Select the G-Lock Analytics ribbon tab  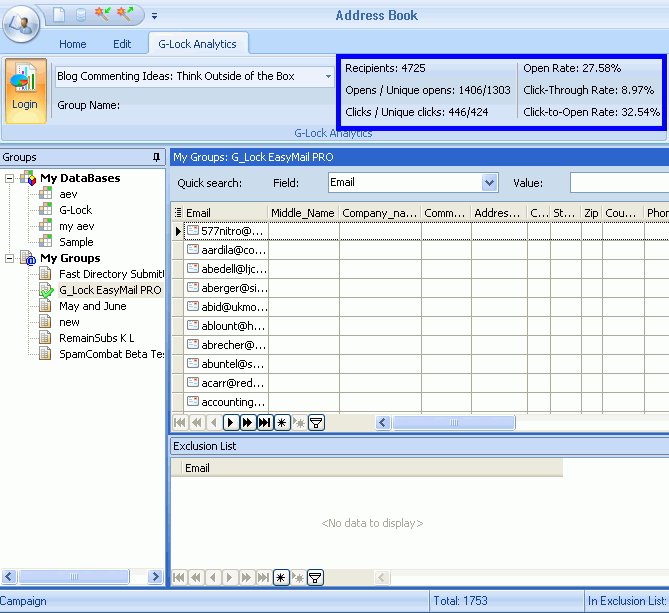[x=198, y=44]
